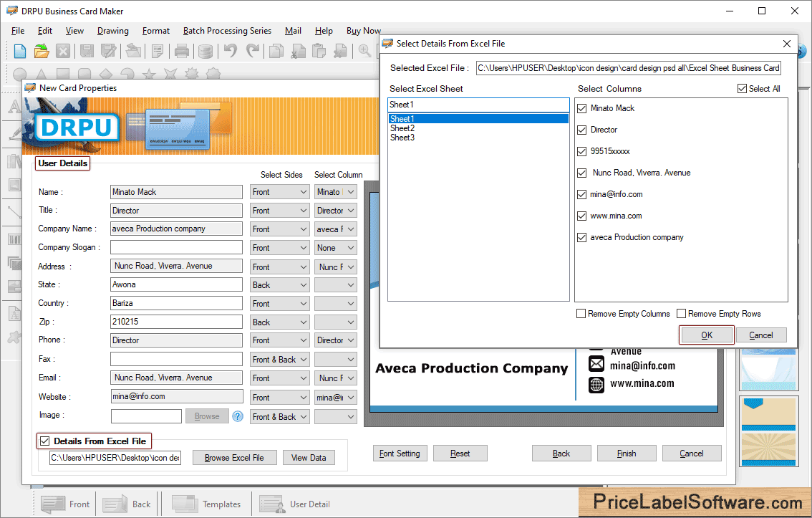This screenshot has height=518, width=812.
Task: Click the Copy pages icon
Action: [x=276, y=51]
